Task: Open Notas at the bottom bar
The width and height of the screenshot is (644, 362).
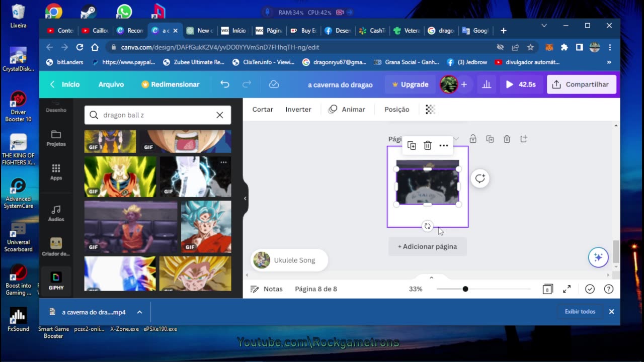Action: coord(267,289)
